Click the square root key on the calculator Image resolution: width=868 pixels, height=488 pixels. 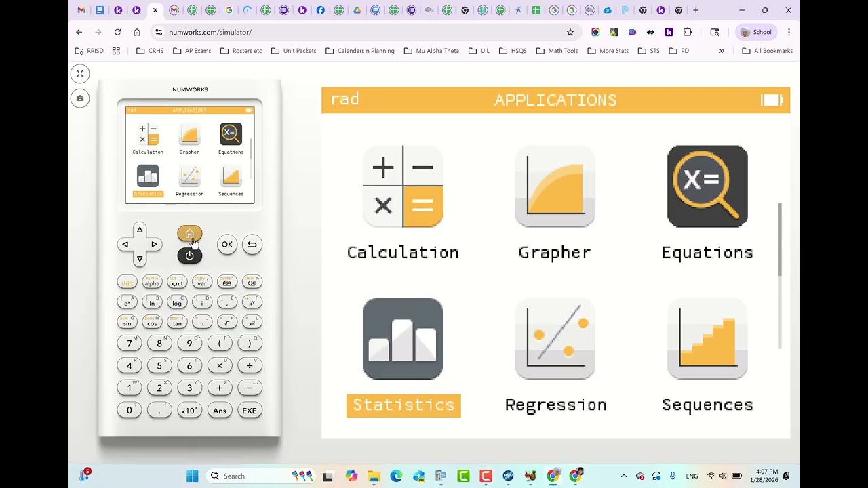point(227,323)
